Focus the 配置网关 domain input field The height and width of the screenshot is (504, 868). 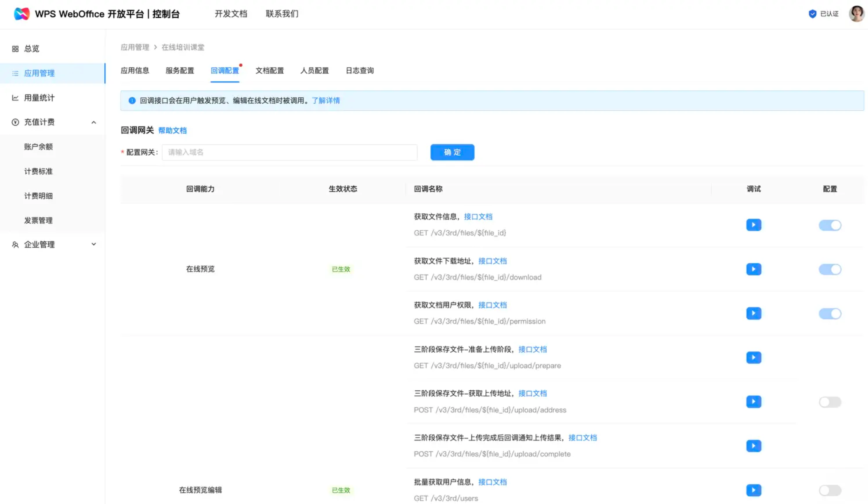point(289,152)
